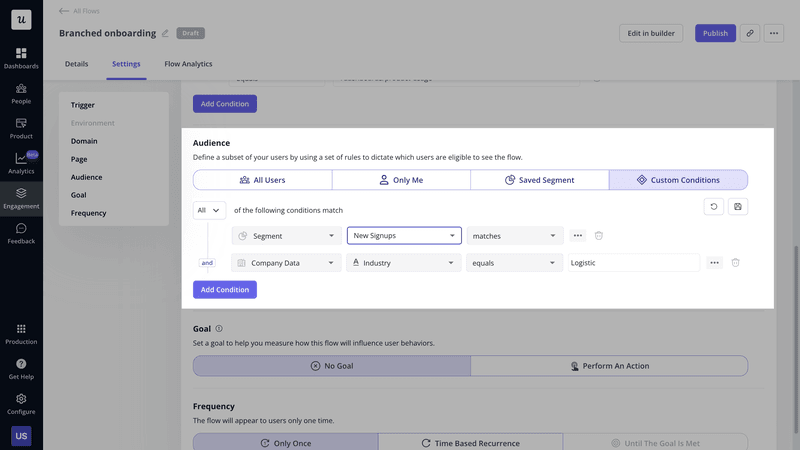Open the Production environment switcher
The height and width of the screenshot is (450, 800).
click(x=21, y=334)
